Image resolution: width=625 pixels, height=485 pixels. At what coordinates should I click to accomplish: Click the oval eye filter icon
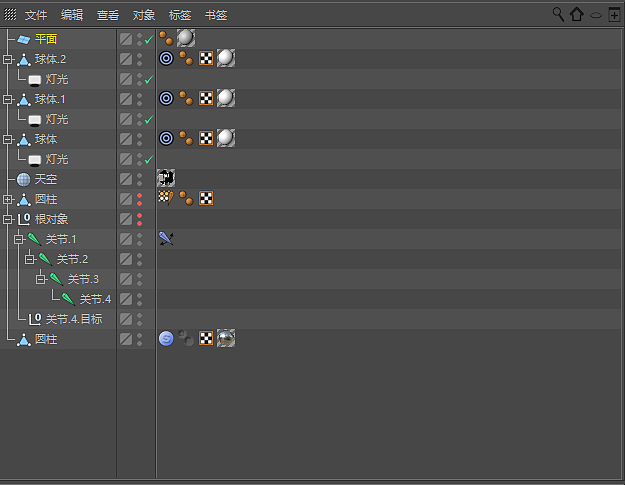596,16
